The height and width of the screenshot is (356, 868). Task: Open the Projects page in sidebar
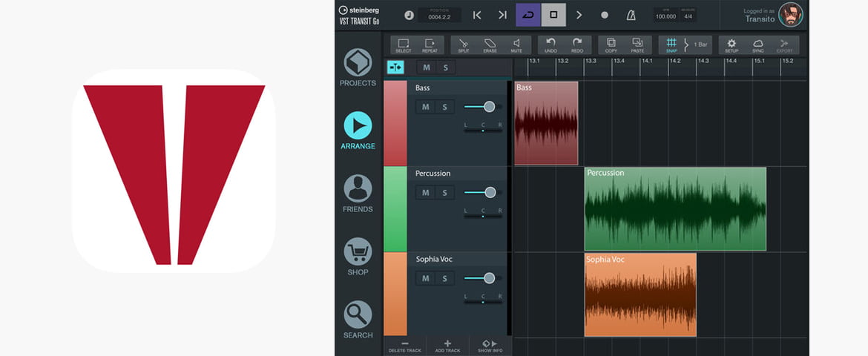coord(358,67)
